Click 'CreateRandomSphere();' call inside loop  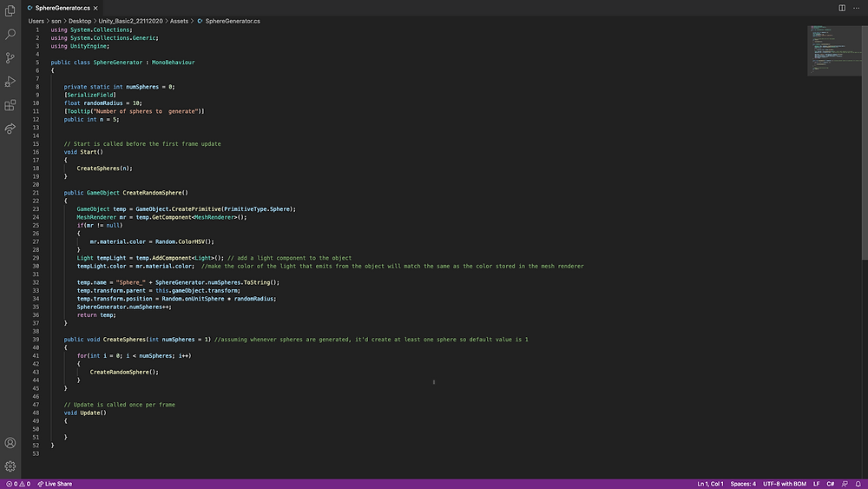tap(124, 372)
